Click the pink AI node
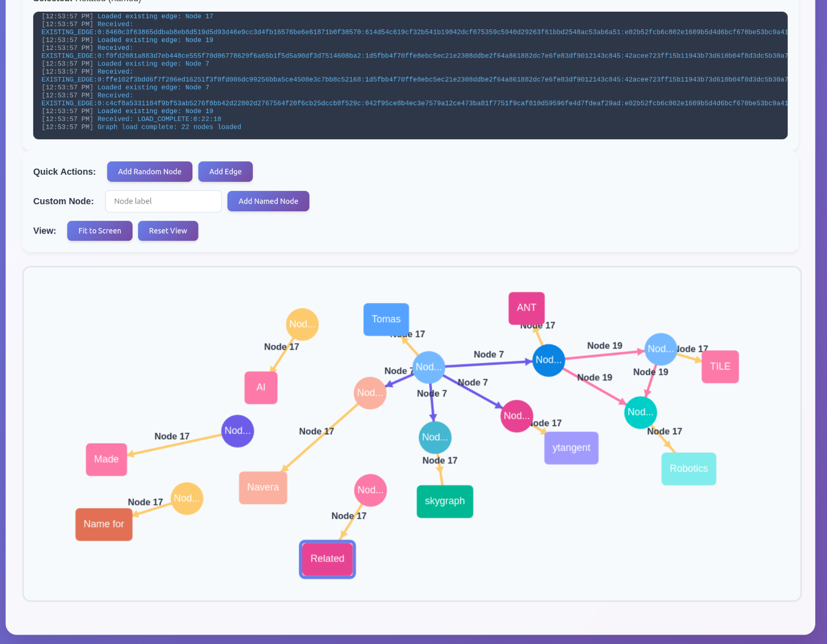Image resolution: width=827 pixels, height=644 pixels. tap(261, 388)
